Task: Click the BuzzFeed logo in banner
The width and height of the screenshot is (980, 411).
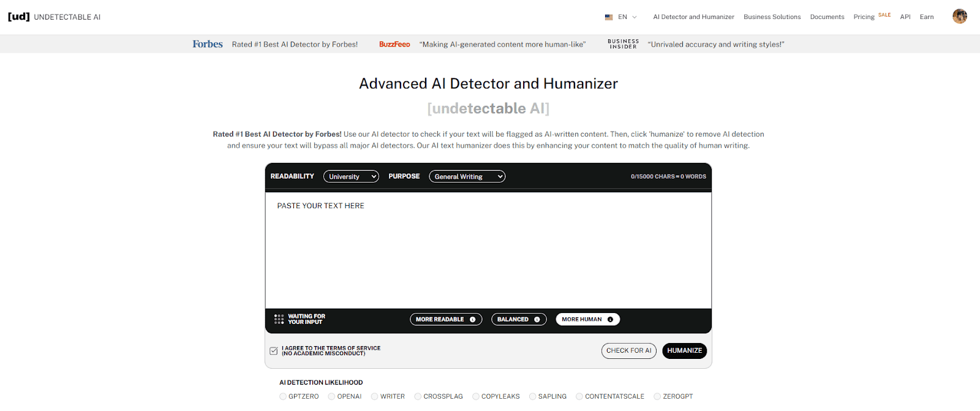Action: coord(394,44)
